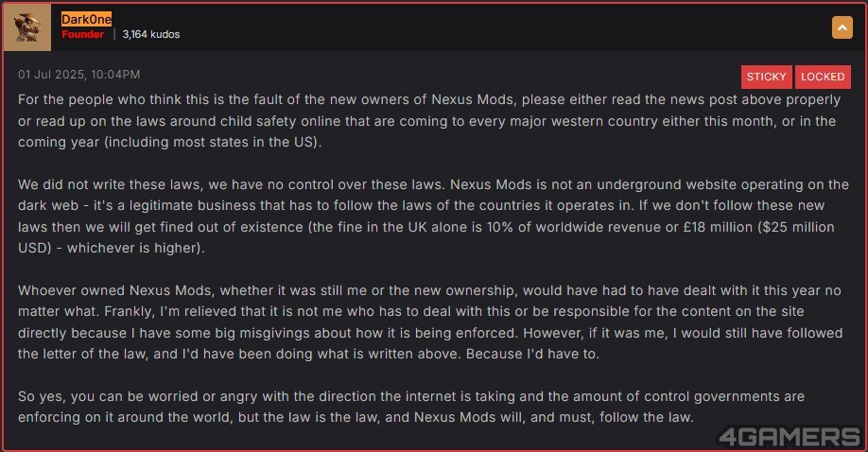Click the sentence "Because I'd have to."

(532, 354)
